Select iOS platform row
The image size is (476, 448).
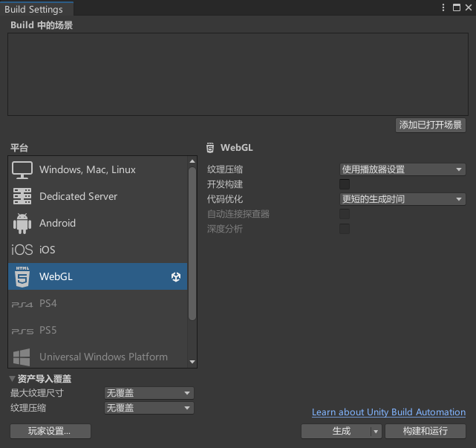98,250
